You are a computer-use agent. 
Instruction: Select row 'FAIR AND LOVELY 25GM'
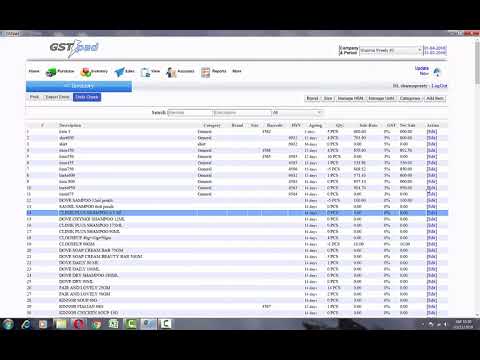(x=237, y=288)
